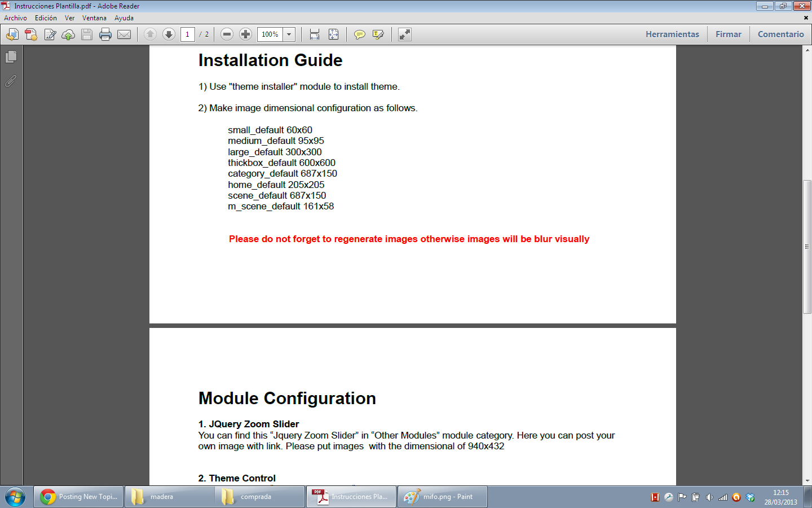Open the Edición menu

tap(46, 18)
